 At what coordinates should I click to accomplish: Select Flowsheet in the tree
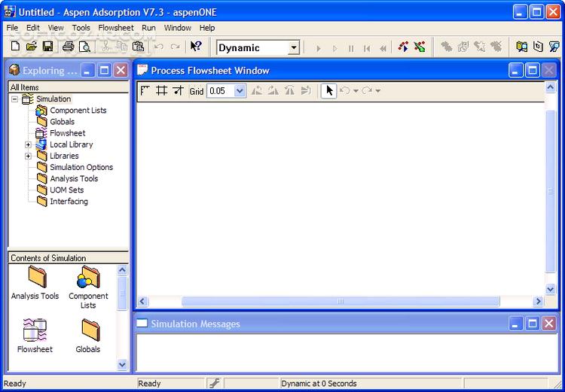pyautogui.click(x=68, y=133)
